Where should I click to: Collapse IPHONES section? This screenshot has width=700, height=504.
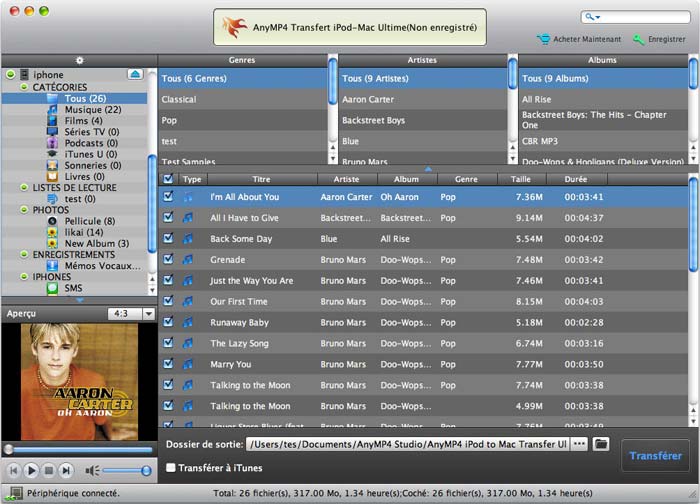pyautogui.click(x=24, y=276)
